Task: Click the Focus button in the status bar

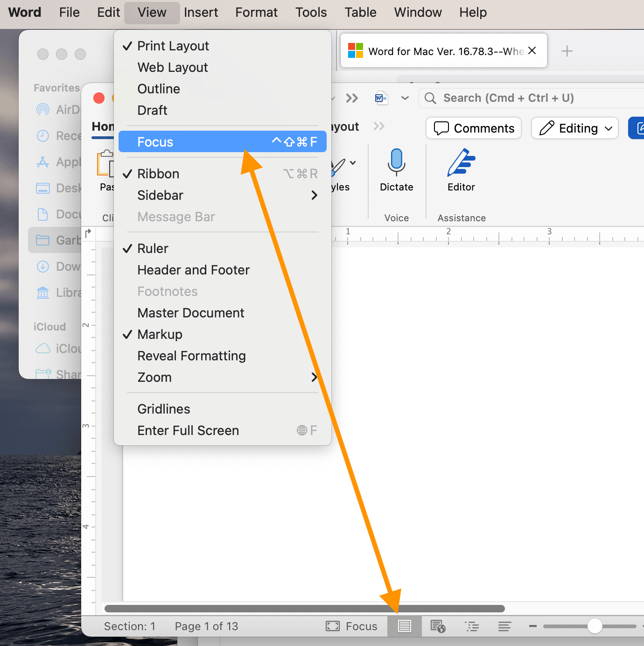Action: point(351,626)
